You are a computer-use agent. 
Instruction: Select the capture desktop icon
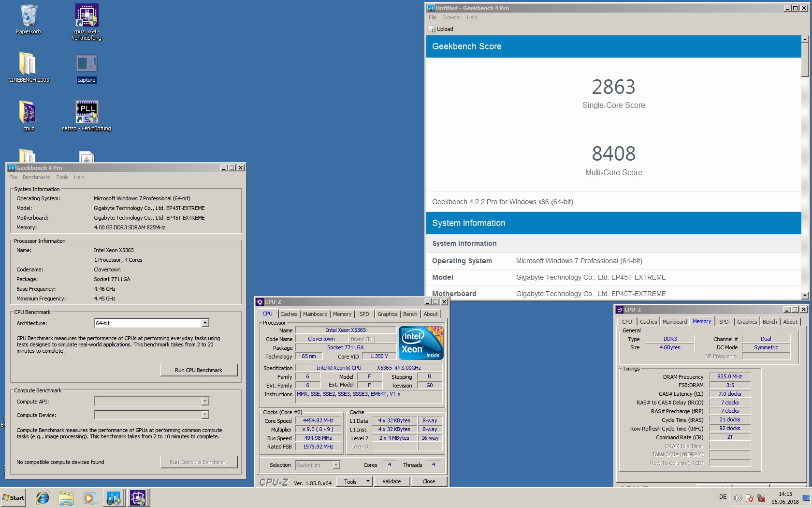[x=87, y=68]
